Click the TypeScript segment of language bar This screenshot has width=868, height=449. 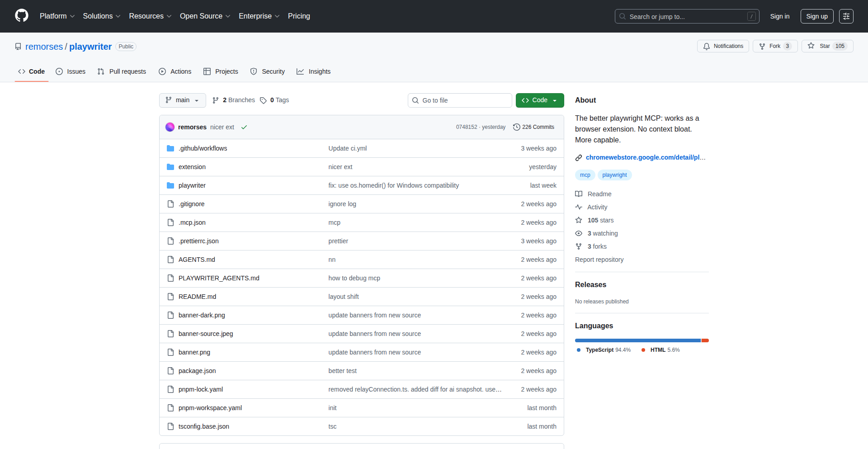(x=637, y=340)
